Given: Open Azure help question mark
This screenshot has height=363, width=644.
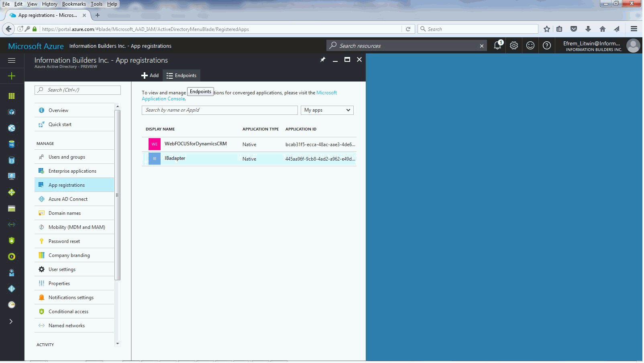Looking at the screenshot, I should [547, 45].
